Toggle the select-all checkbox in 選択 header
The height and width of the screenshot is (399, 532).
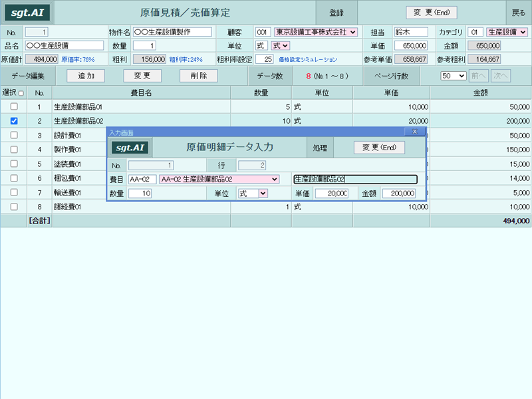[21, 93]
